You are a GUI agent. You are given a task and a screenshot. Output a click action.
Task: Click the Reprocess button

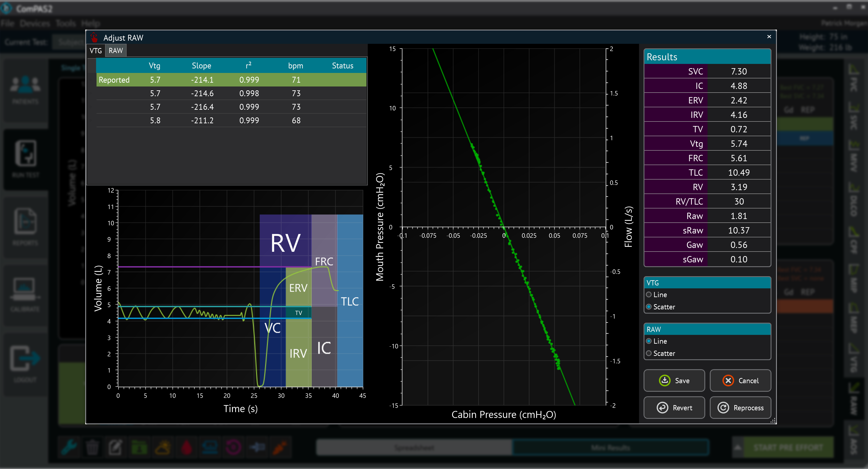point(740,407)
